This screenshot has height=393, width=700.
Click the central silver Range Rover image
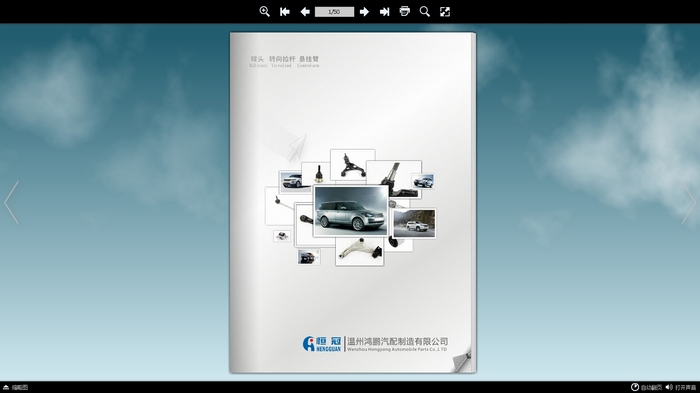tap(351, 211)
